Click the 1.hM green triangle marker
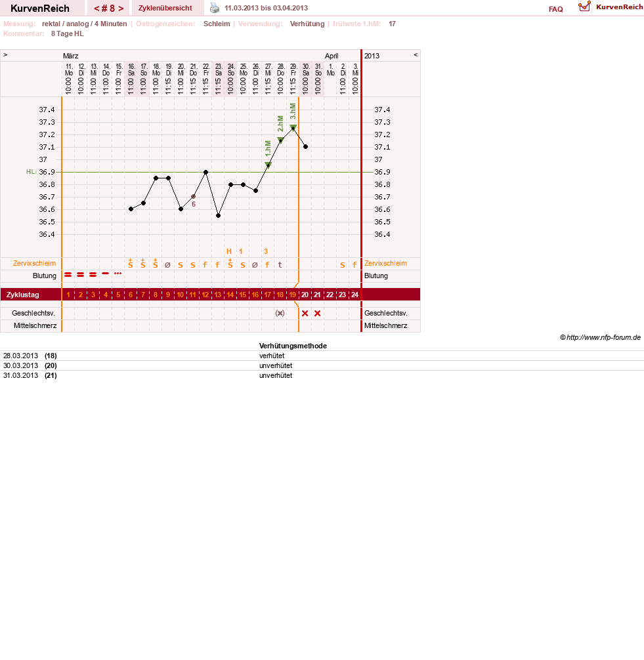The width and height of the screenshot is (644, 660). 268,165
